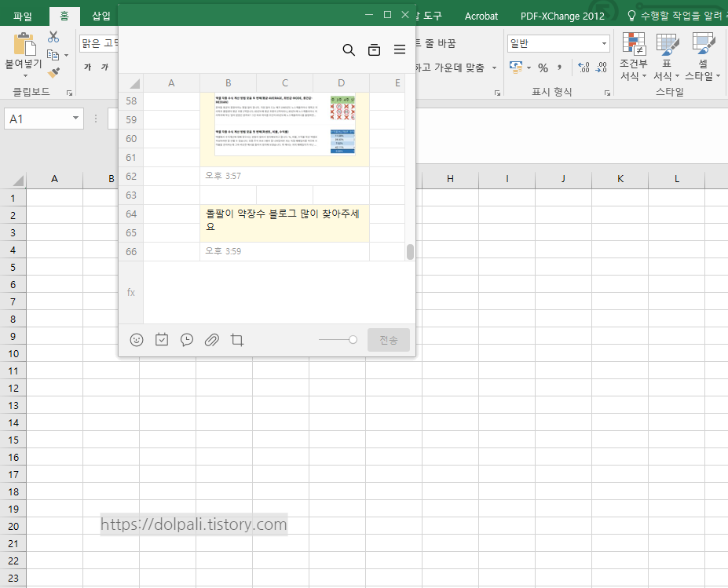The width and height of the screenshot is (728, 588).
Task: Click the 오후 3:59 timestamp
Action: 223,251
